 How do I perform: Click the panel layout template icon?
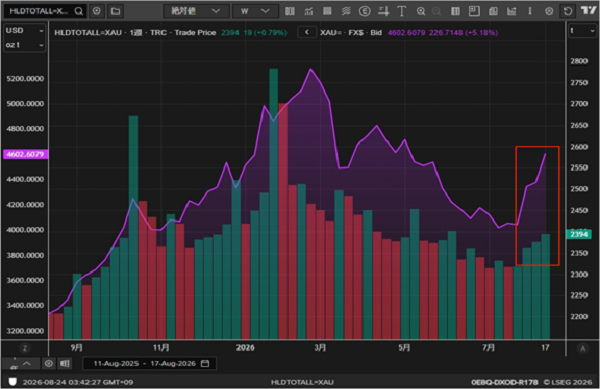pos(474,11)
